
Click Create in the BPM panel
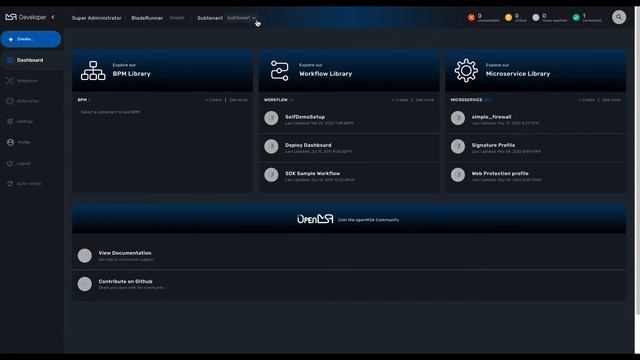213,100
